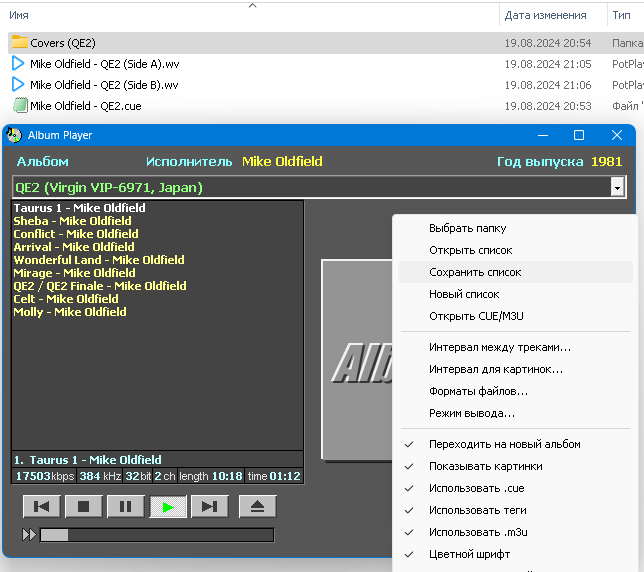
Task: Select track 'Wonderful Land - Mike Oldfield'
Action: [99, 260]
